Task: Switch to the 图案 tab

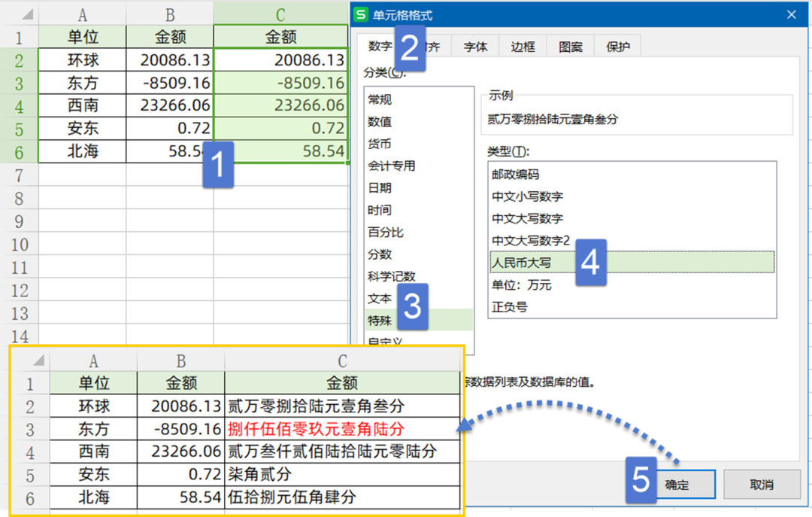Action: [571, 47]
